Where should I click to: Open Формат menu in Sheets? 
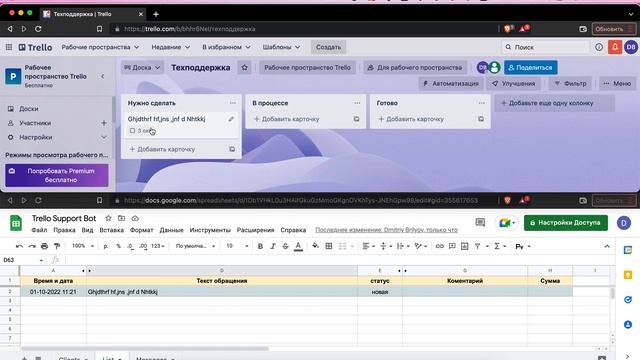click(141, 230)
